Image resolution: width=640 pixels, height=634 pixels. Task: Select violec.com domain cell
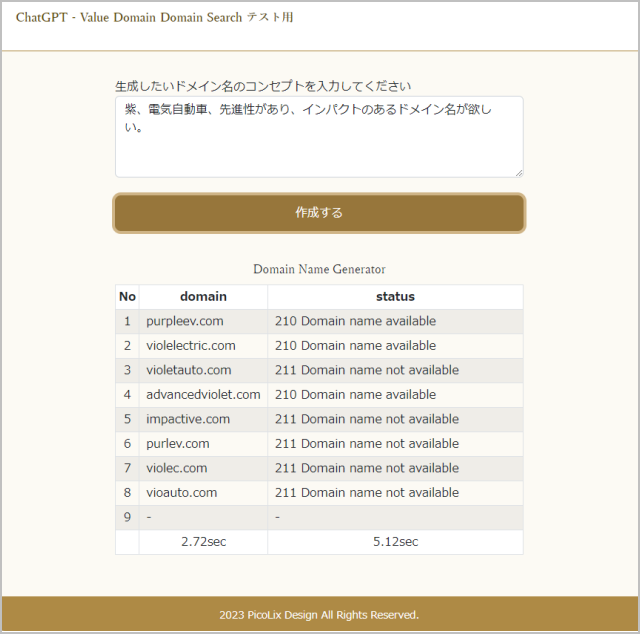pyautogui.click(x=203, y=468)
